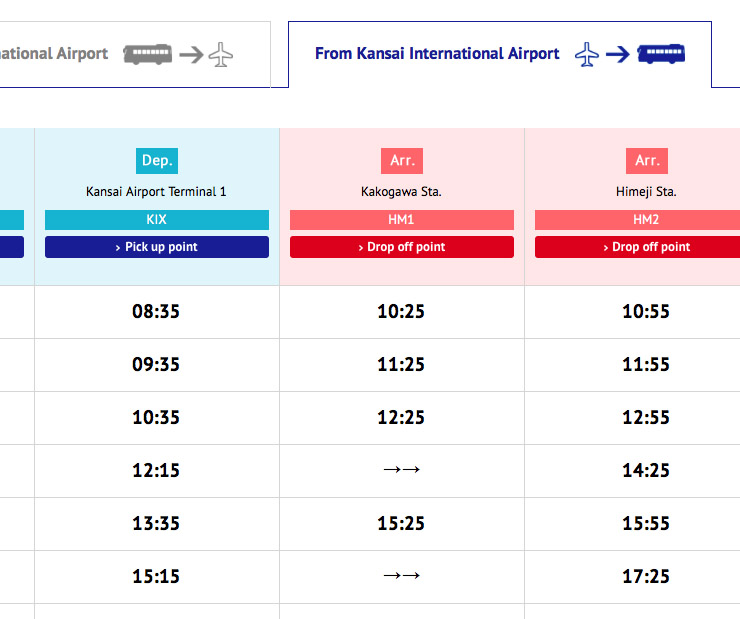
Task: Click the HM1 stop code label
Action: pos(402,219)
